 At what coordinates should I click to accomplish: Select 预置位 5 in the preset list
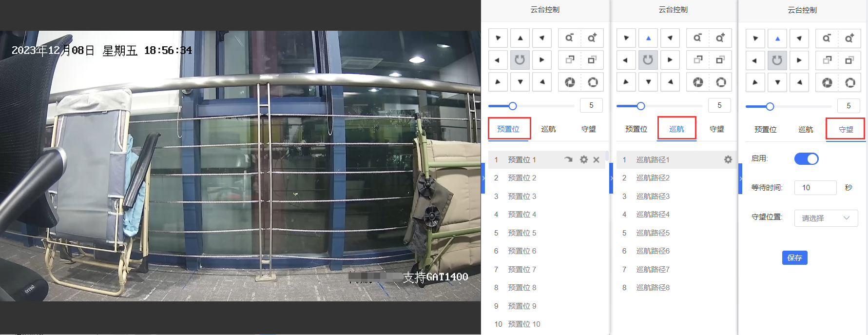pyautogui.click(x=521, y=233)
